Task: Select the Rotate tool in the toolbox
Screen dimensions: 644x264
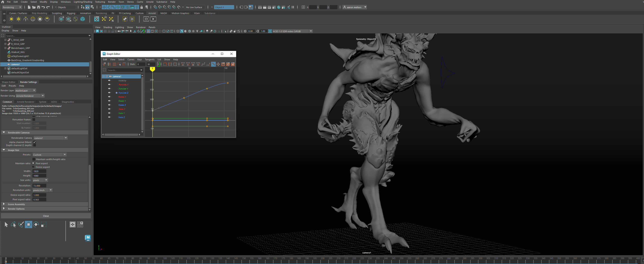Action: coord(36,224)
